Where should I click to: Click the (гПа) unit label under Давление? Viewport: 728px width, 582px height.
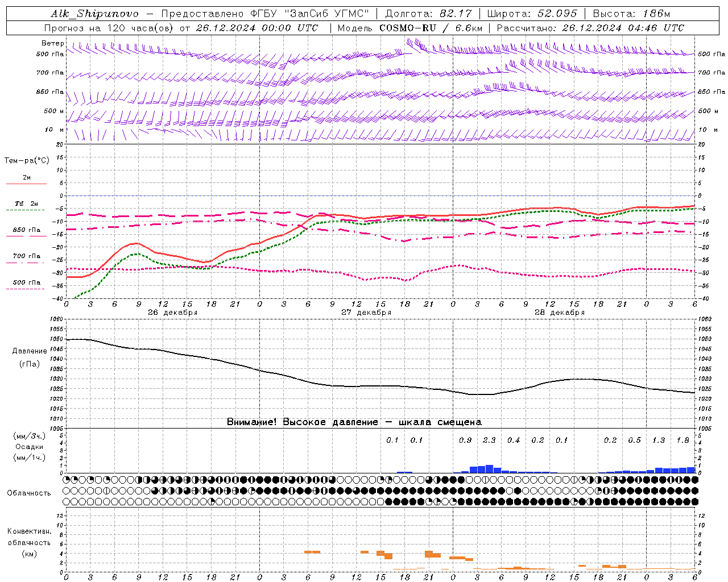coord(30,364)
